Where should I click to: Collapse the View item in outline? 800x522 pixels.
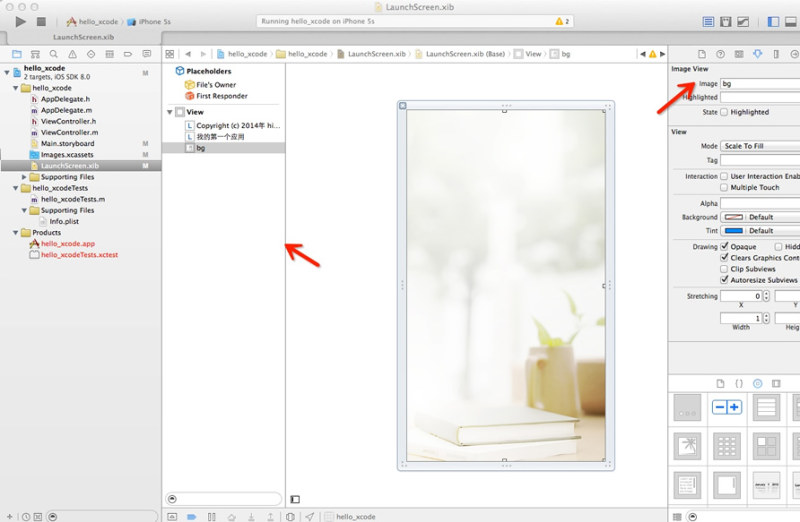click(x=169, y=112)
